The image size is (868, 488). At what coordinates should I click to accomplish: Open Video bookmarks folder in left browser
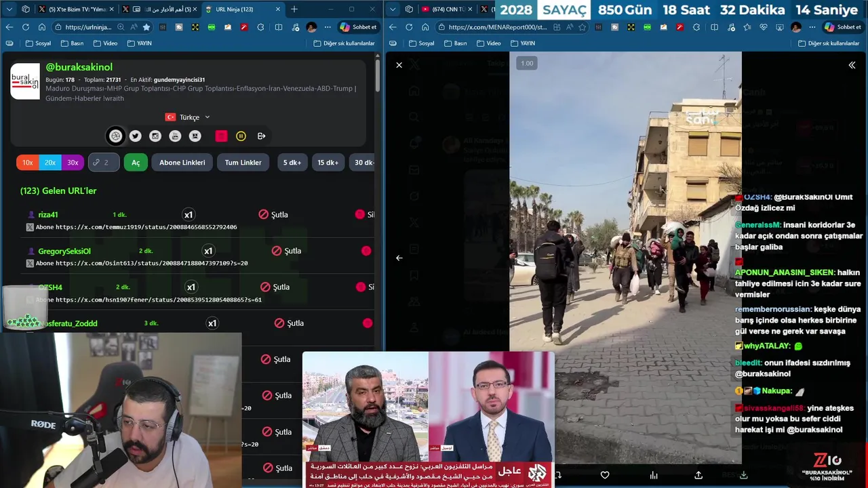[x=105, y=43]
